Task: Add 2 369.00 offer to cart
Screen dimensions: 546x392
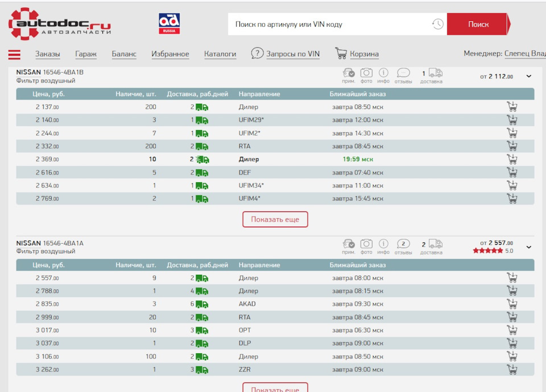Action: pyautogui.click(x=512, y=159)
